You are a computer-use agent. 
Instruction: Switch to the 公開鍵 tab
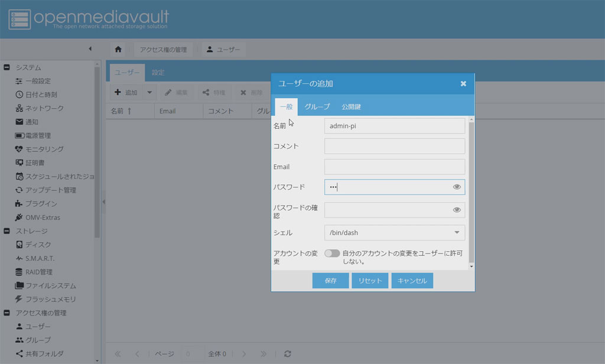coord(351,107)
